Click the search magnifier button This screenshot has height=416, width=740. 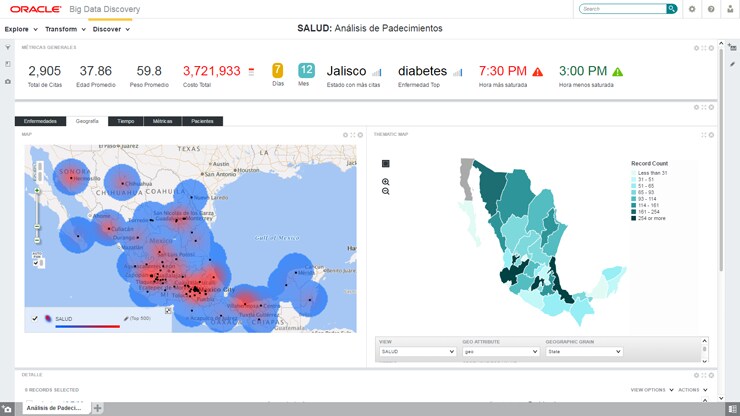click(672, 9)
